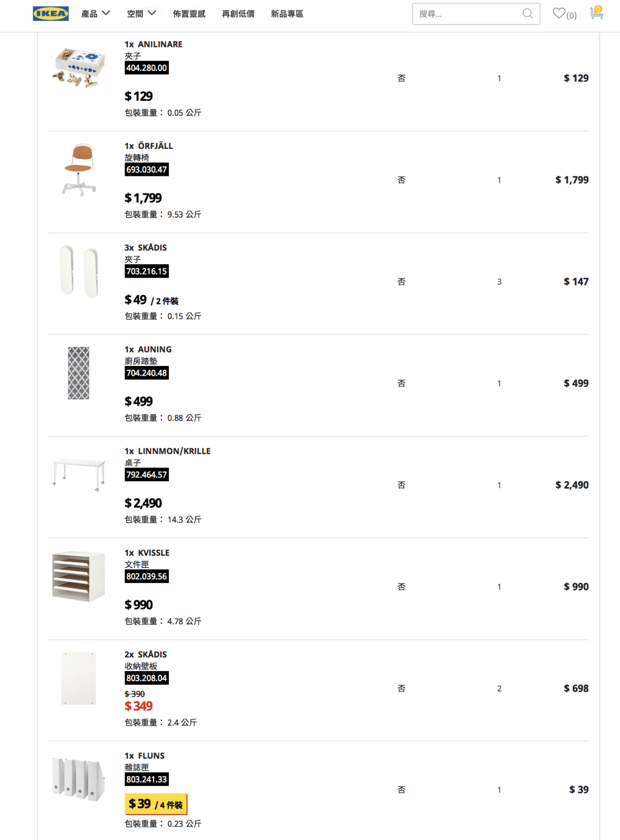Viewport: 620px width, 840px height.
Task: Open the ÖRFJÄLL swivel chair thumbnail
Action: point(79,170)
